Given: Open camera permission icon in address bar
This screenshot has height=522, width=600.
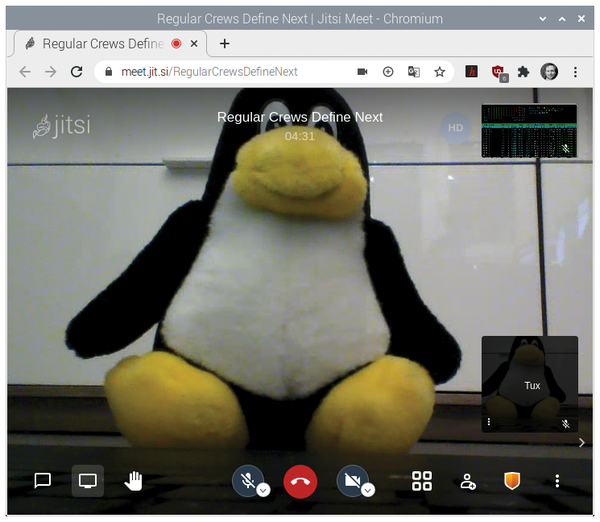Looking at the screenshot, I should 362,72.
